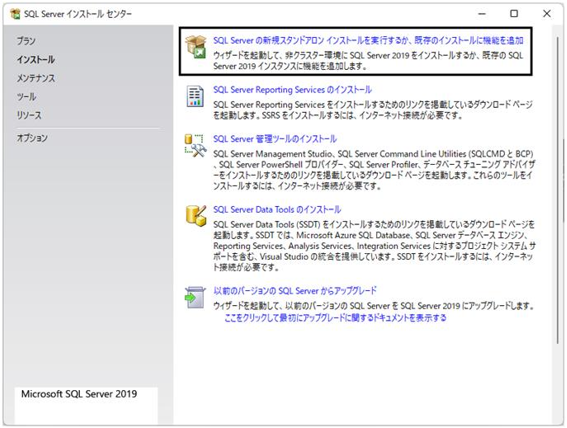Open the upgrade documentation link ここをクリックして

click(335, 318)
